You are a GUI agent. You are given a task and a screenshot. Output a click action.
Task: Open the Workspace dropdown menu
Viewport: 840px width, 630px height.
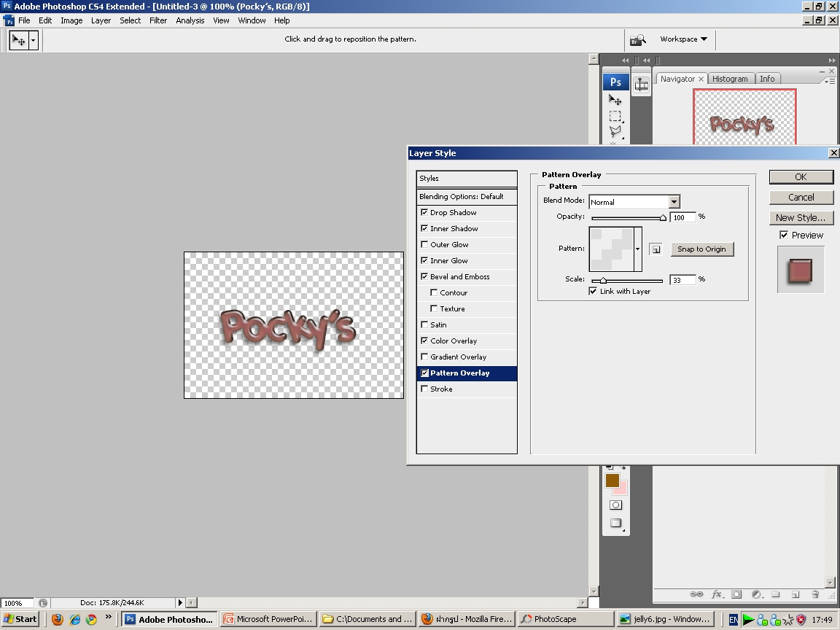(x=683, y=39)
